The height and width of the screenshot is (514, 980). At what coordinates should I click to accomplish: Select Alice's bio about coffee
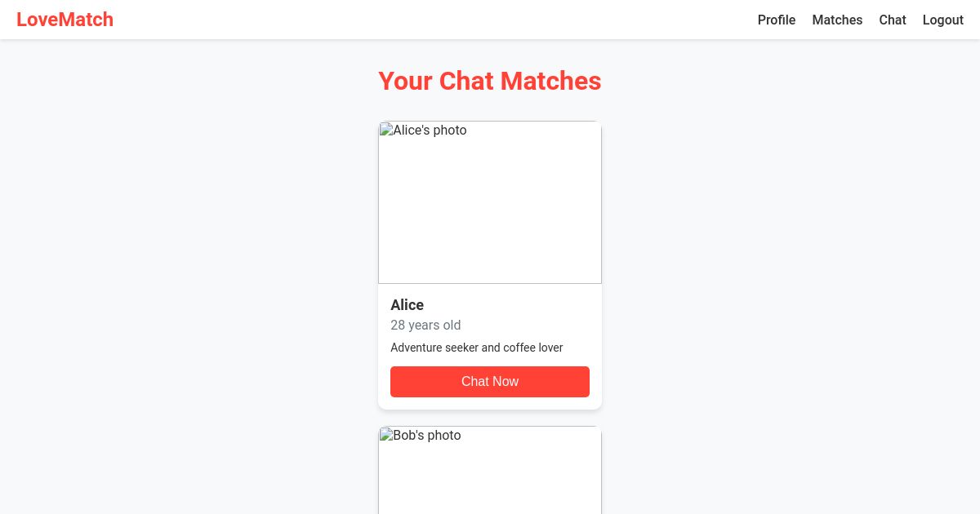477,348
